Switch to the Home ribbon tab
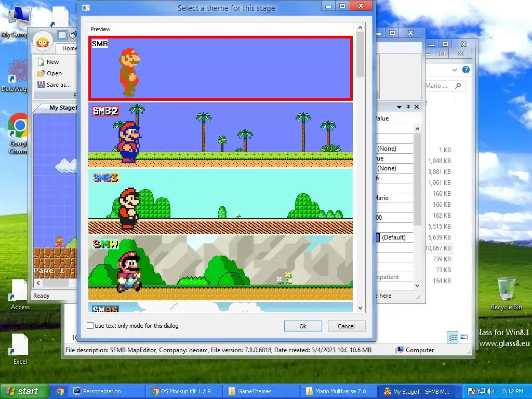The image size is (532, 399). (x=70, y=48)
